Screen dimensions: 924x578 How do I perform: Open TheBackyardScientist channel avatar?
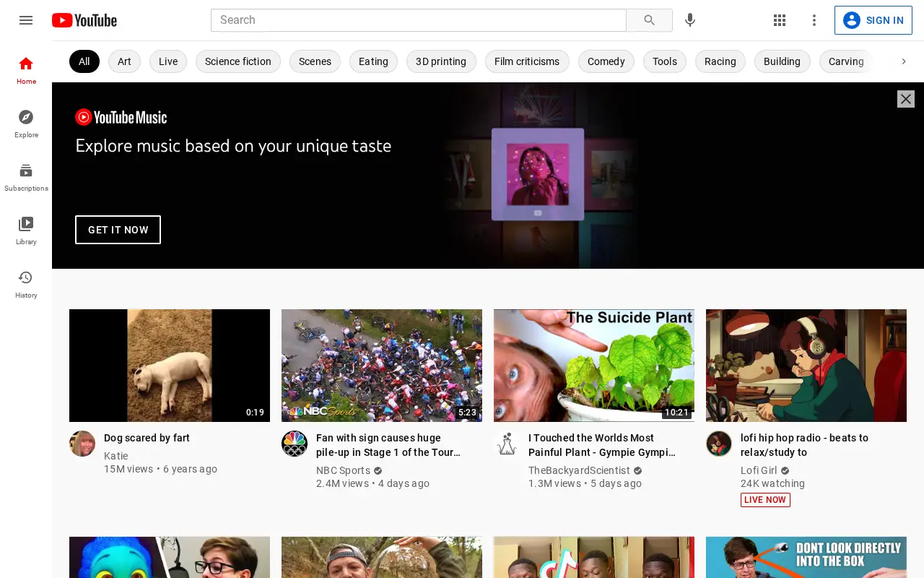(507, 444)
